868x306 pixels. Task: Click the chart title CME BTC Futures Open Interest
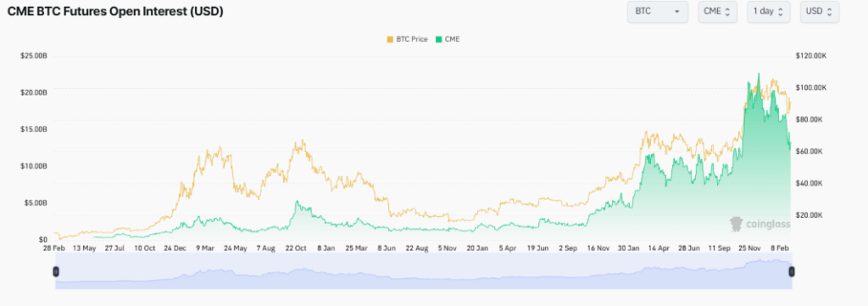click(115, 12)
